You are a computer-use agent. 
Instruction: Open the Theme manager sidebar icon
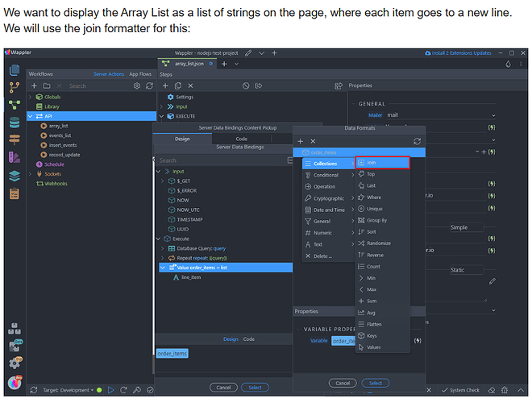pos(15,157)
